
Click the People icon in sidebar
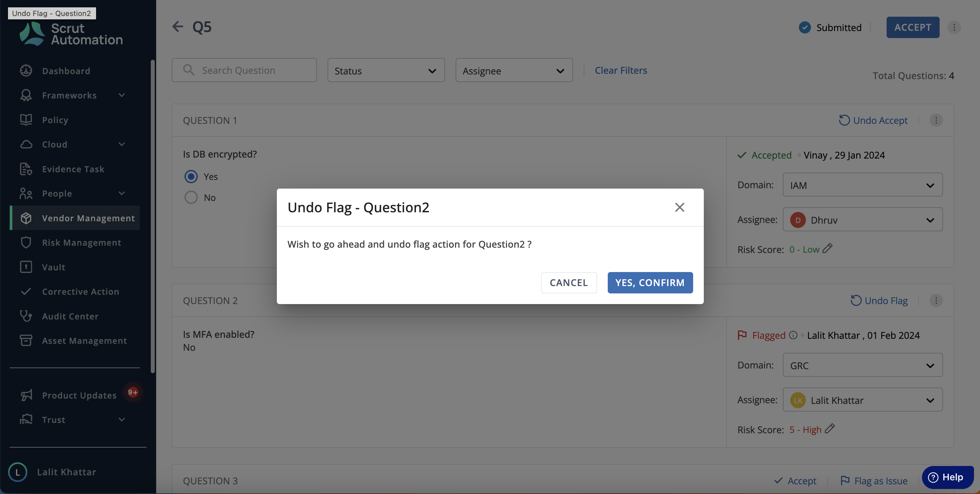tap(26, 193)
